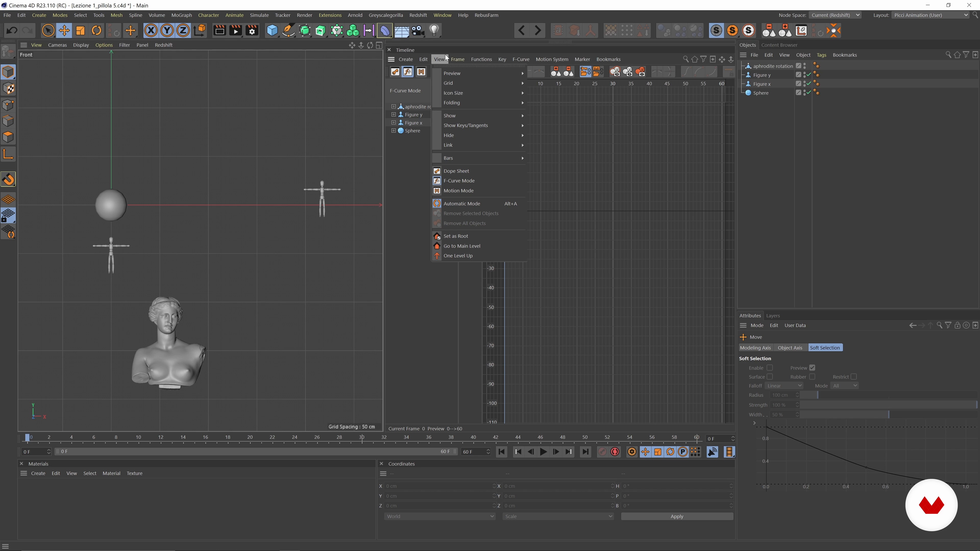
Task: Toggle the Rubber checkbox
Action: 812,377
